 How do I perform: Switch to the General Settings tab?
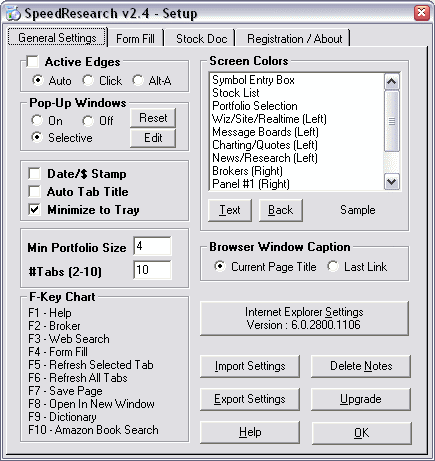coord(57,38)
